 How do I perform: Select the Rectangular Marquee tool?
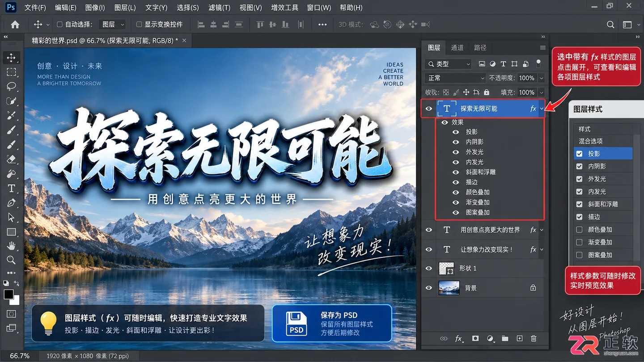(11, 72)
